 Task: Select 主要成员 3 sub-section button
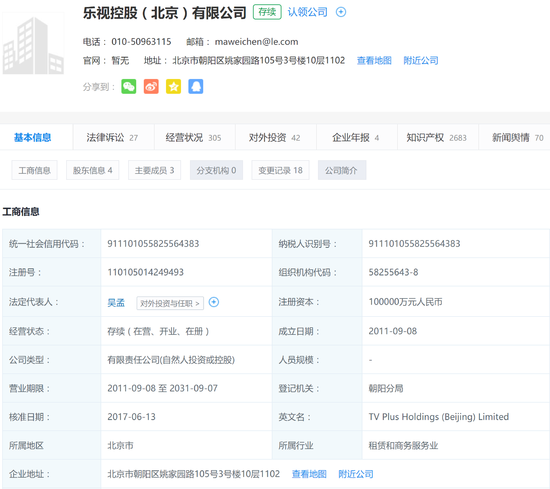click(154, 170)
